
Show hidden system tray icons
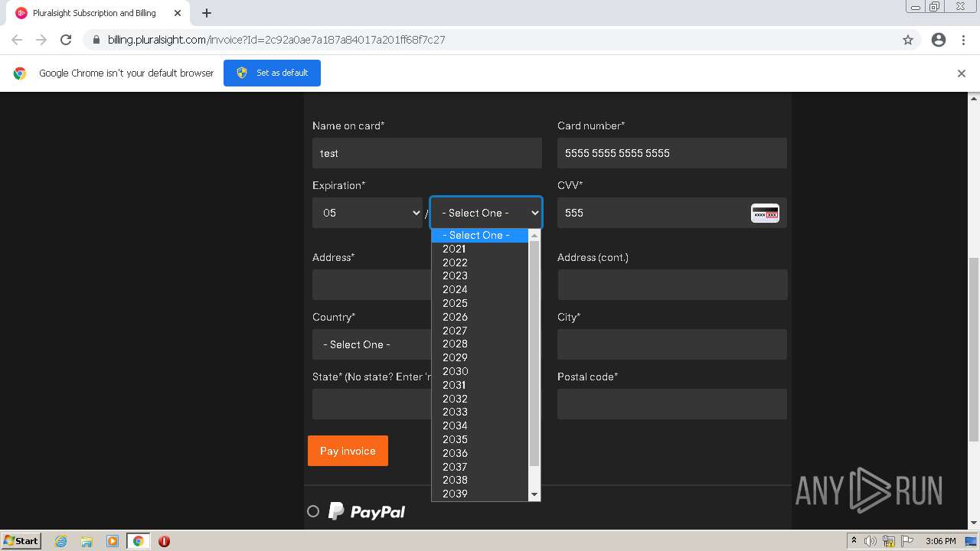click(854, 541)
